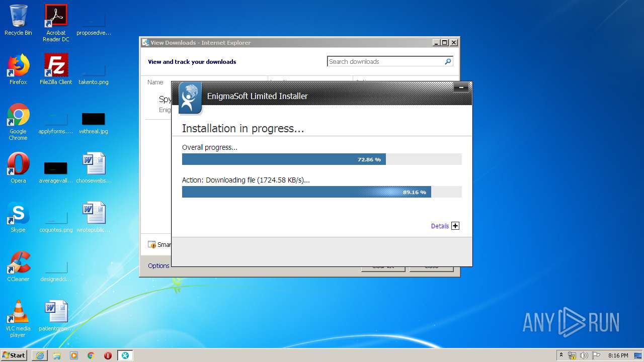This screenshot has height=362, width=644.
Task: Select the choosewebs Word document
Action: point(94,168)
